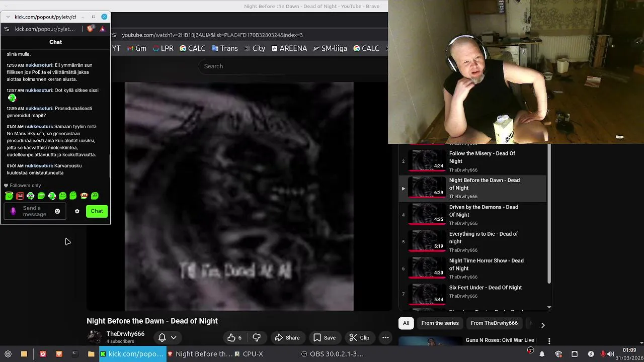Open the LPR bookmark
The height and width of the screenshot is (362, 644).
(x=163, y=48)
